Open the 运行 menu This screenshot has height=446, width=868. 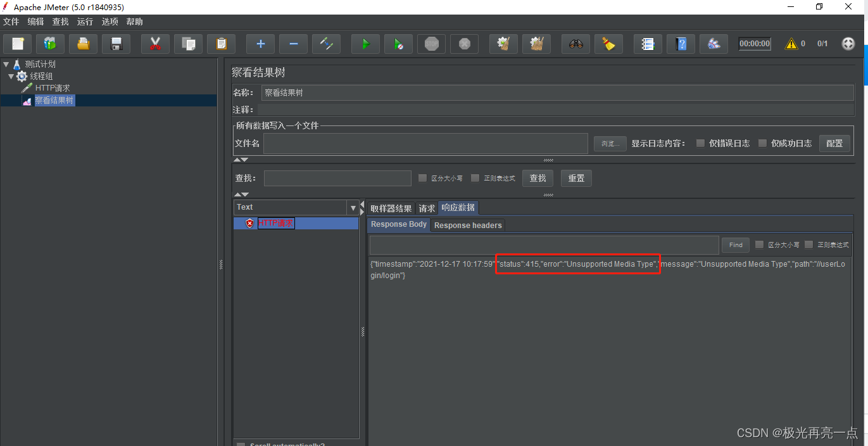click(x=85, y=22)
